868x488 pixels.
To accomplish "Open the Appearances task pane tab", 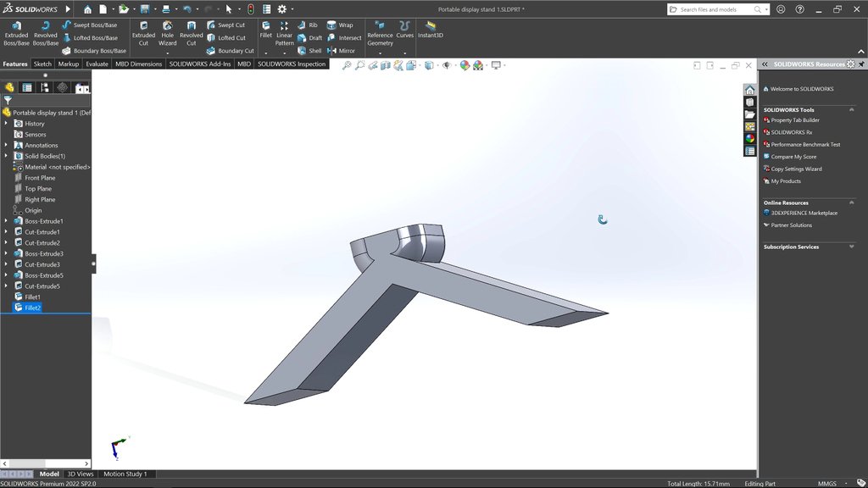I will [750, 138].
